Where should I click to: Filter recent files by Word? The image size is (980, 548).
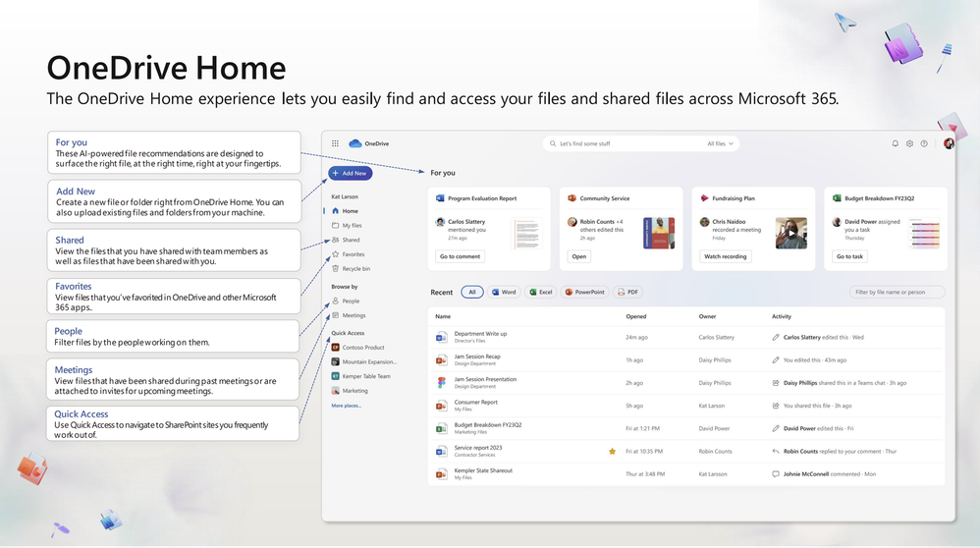tap(504, 292)
